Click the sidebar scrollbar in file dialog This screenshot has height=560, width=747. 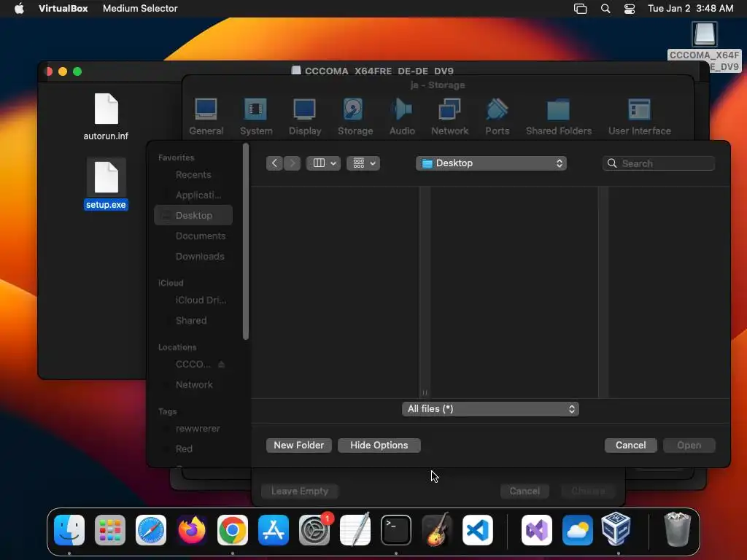click(246, 241)
